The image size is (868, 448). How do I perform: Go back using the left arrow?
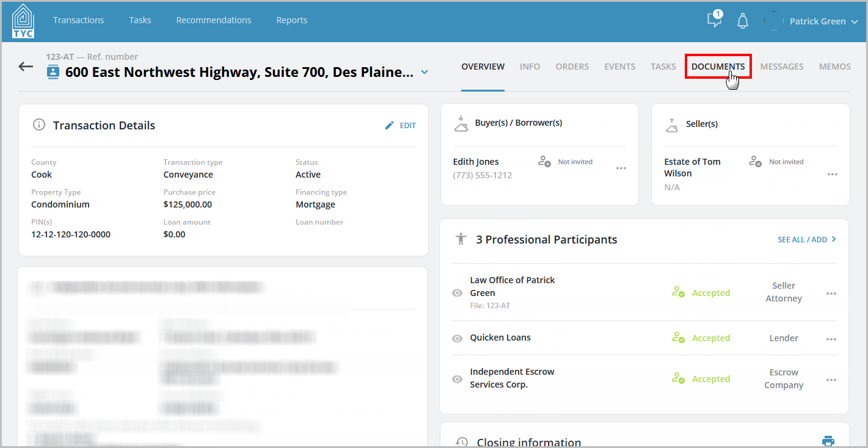click(x=26, y=67)
